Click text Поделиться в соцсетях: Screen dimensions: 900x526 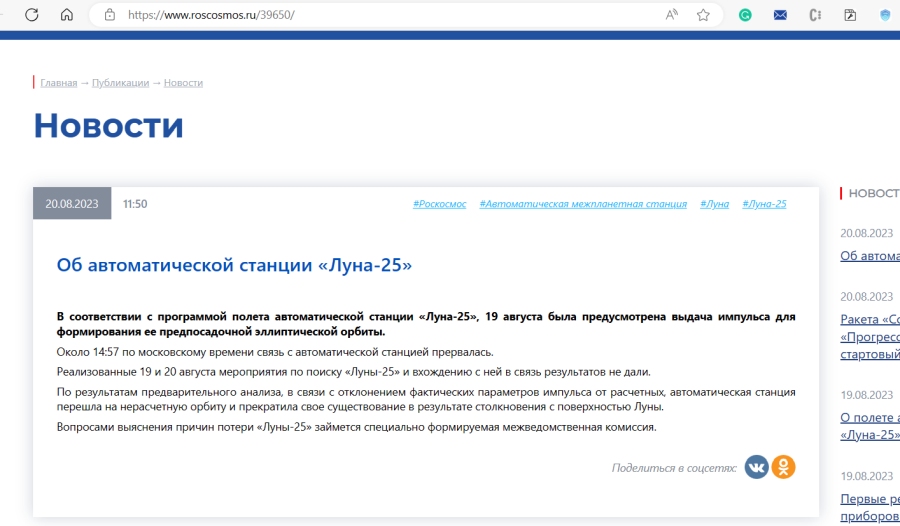tap(674, 468)
